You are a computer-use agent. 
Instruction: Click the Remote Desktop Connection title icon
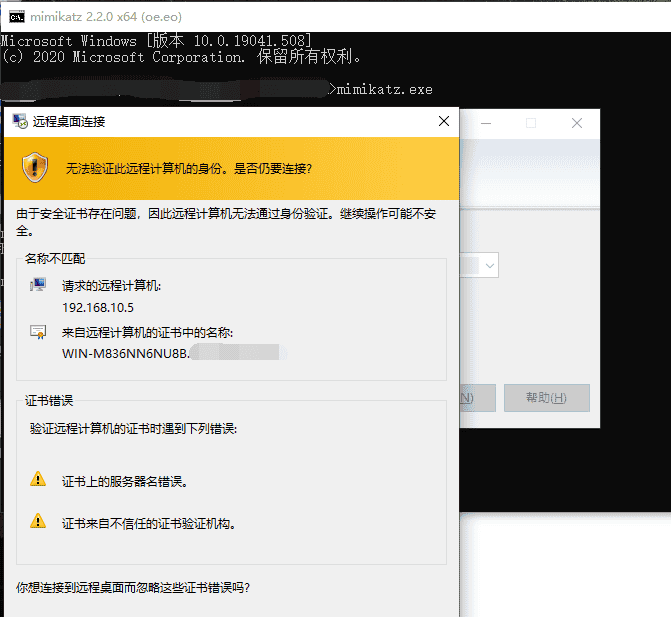pos(20,122)
